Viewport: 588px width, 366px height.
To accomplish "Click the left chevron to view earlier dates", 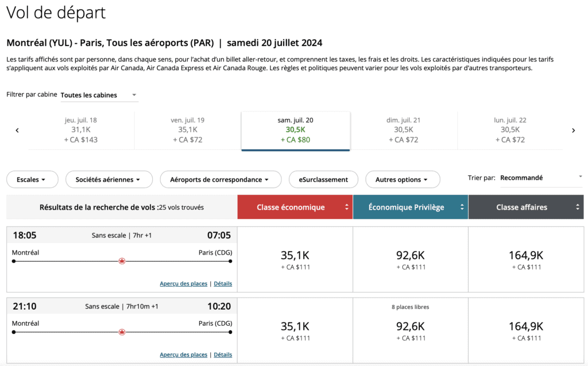I will (x=17, y=130).
